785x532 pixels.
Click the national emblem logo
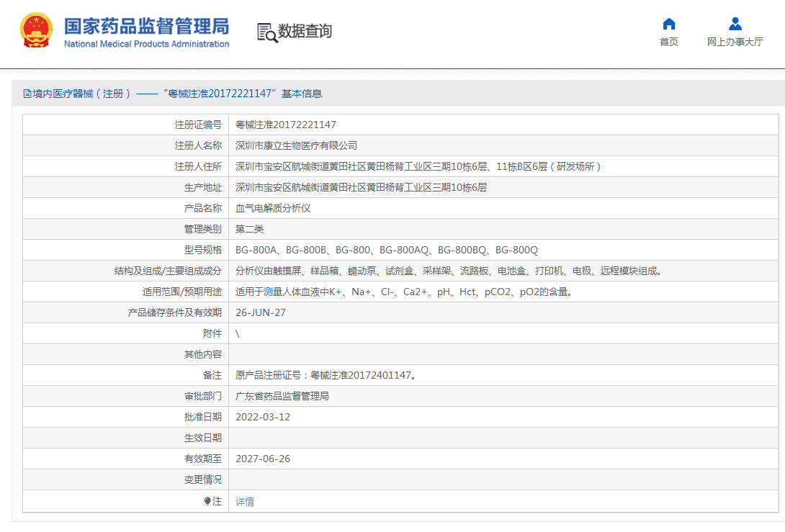tap(36, 30)
